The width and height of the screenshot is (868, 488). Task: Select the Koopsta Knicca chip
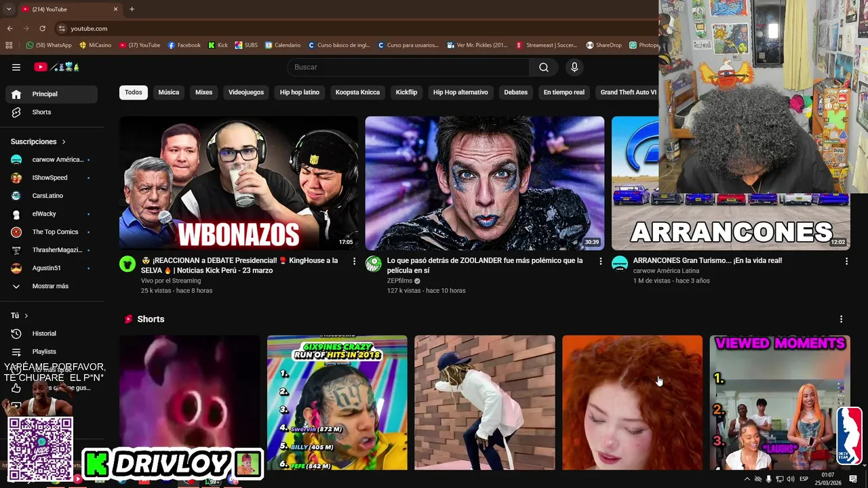[357, 92]
